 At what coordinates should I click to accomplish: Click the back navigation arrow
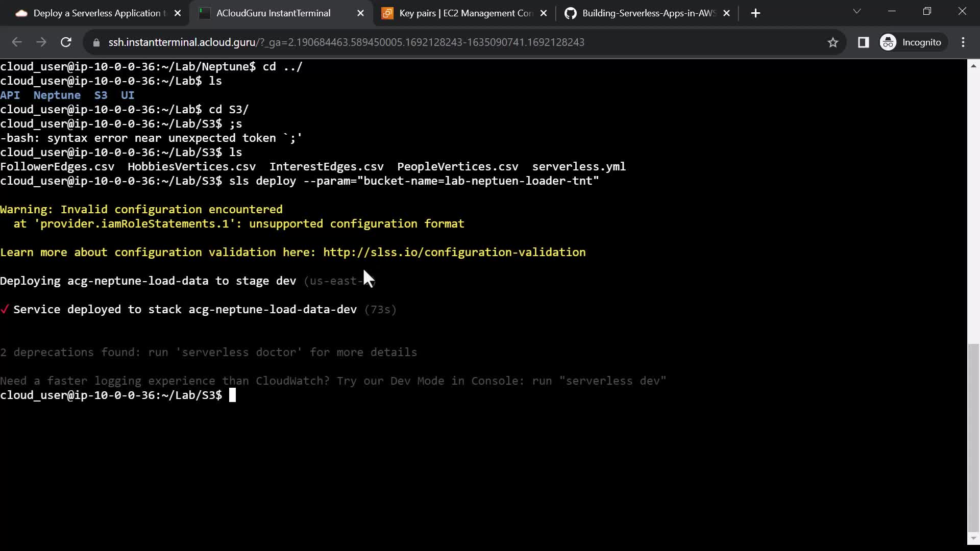point(17,42)
